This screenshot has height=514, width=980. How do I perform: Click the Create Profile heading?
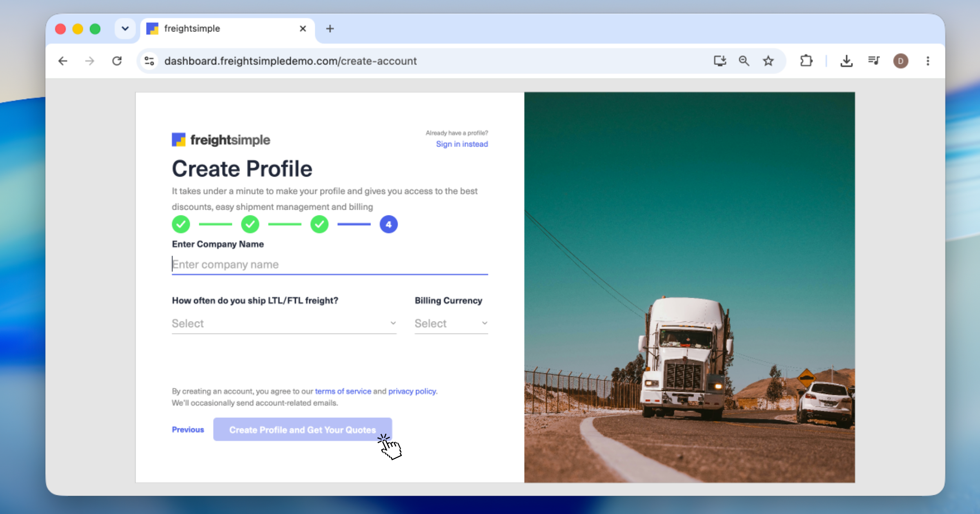[242, 169]
